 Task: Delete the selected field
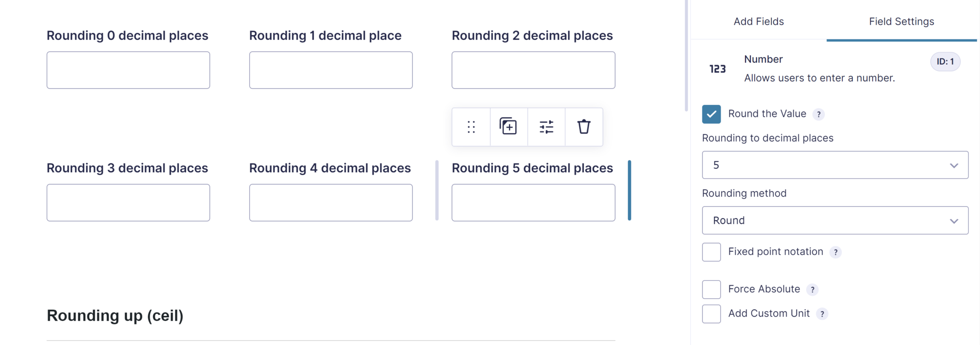pyautogui.click(x=584, y=127)
